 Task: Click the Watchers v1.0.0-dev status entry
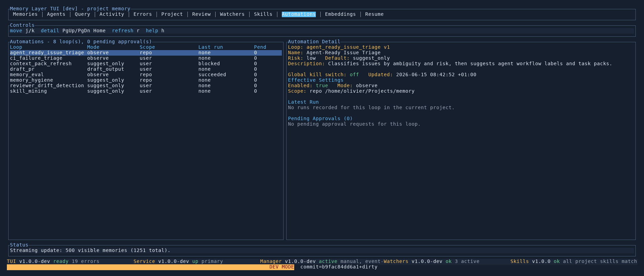(x=413, y=261)
